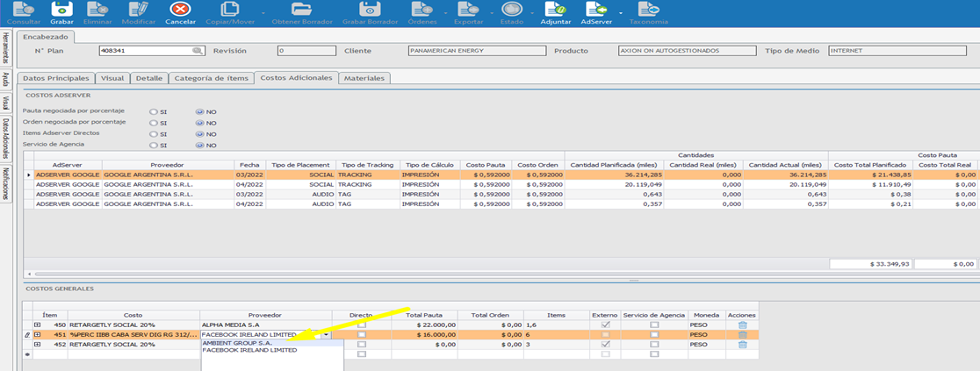Select NO for Pauta negociada por porcentaje
The image size is (980, 371).
(x=199, y=111)
